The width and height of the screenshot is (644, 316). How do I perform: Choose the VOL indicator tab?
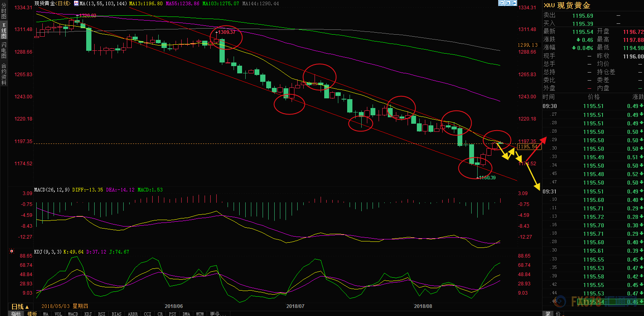tap(58, 314)
